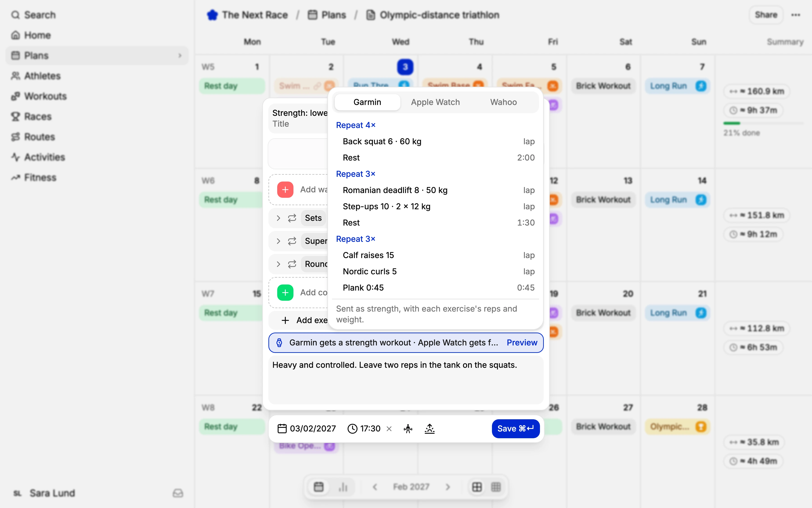The height and width of the screenshot is (508, 812).
Task: Switch to the Wahoo tab
Action: (503, 102)
